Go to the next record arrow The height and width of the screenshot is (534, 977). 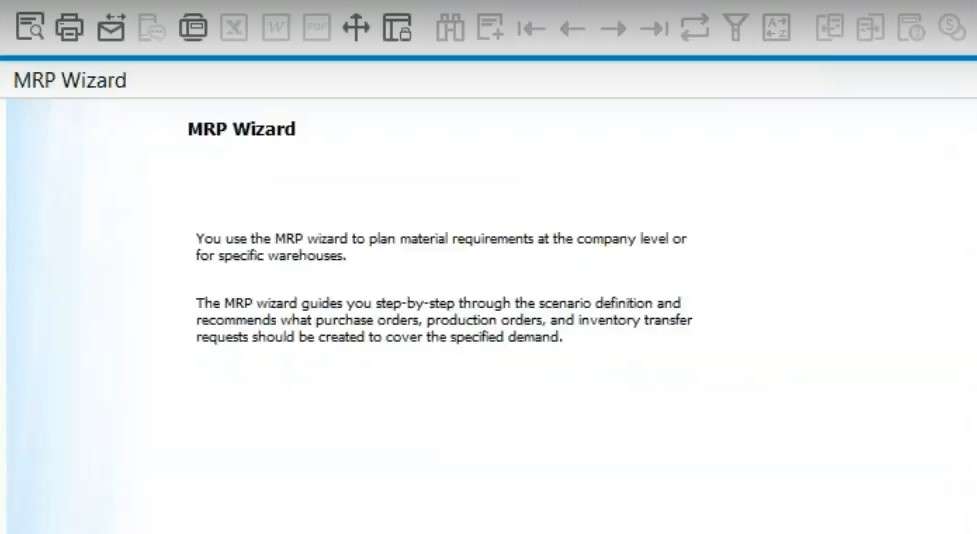click(613, 28)
